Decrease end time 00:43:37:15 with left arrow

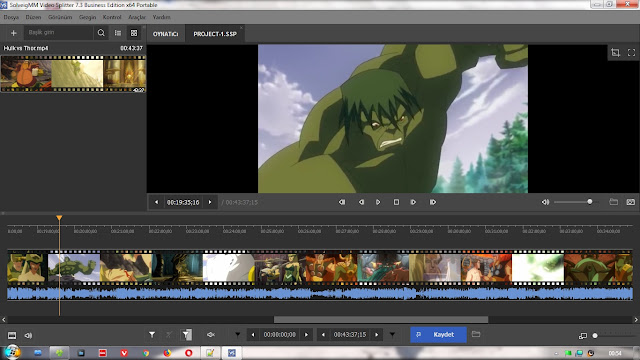point(323,335)
